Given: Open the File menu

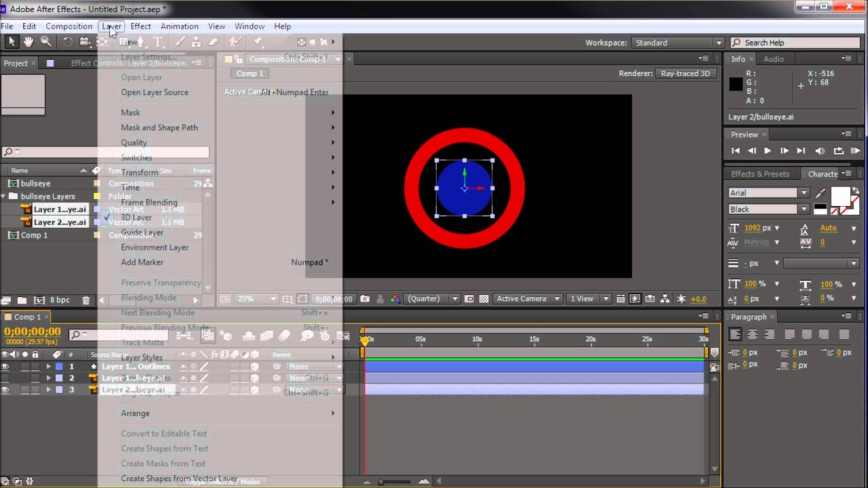Looking at the screenshot, I should click(x=7, y=26).
